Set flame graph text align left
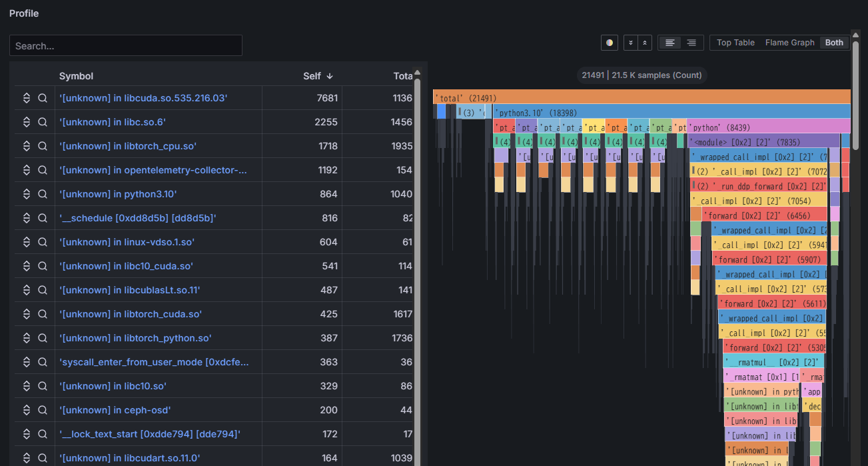The image size is (868, 466). click(670, 43)
